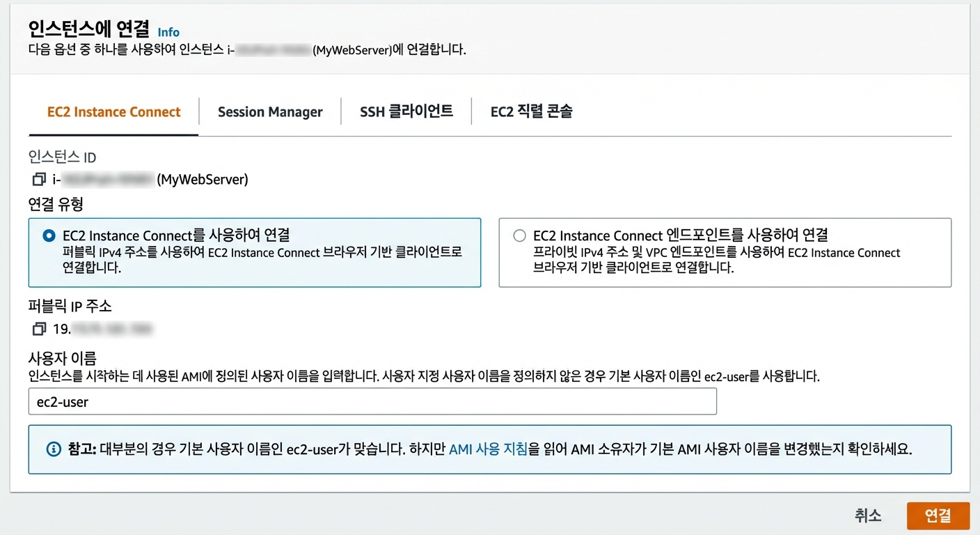
Task: Click the 연결 유형 label
Action: 56,205
